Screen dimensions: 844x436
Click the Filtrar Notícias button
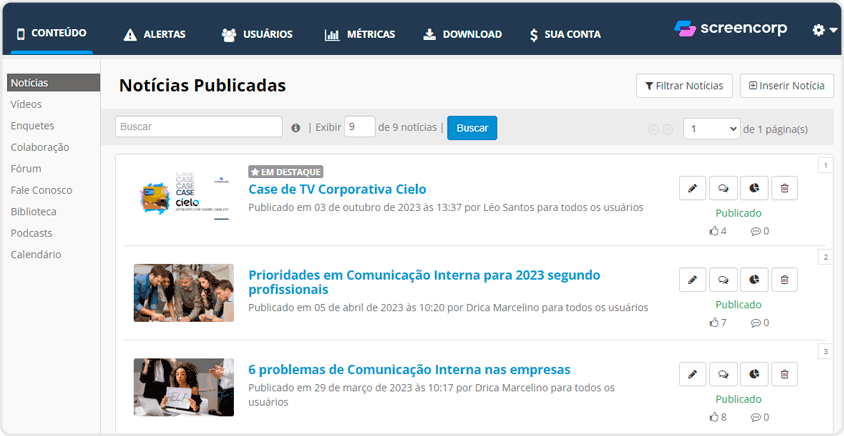coord(684,86)
